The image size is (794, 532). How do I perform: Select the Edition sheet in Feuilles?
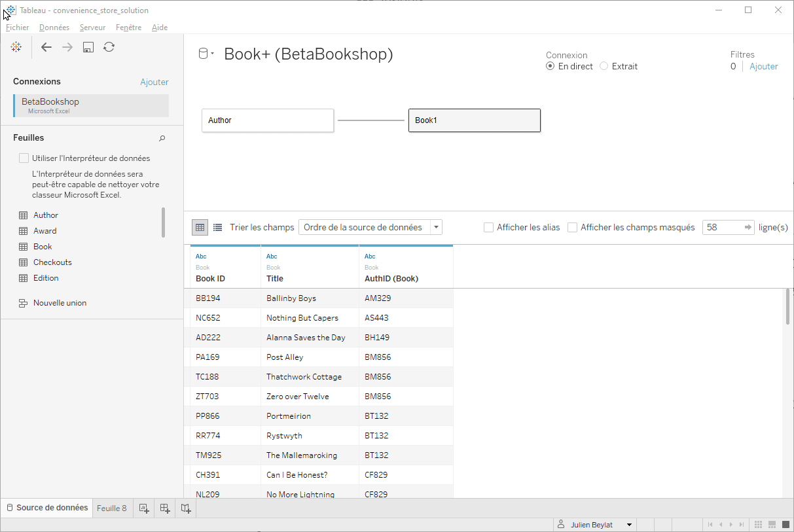pyautogui.click(x=46, y=278)
